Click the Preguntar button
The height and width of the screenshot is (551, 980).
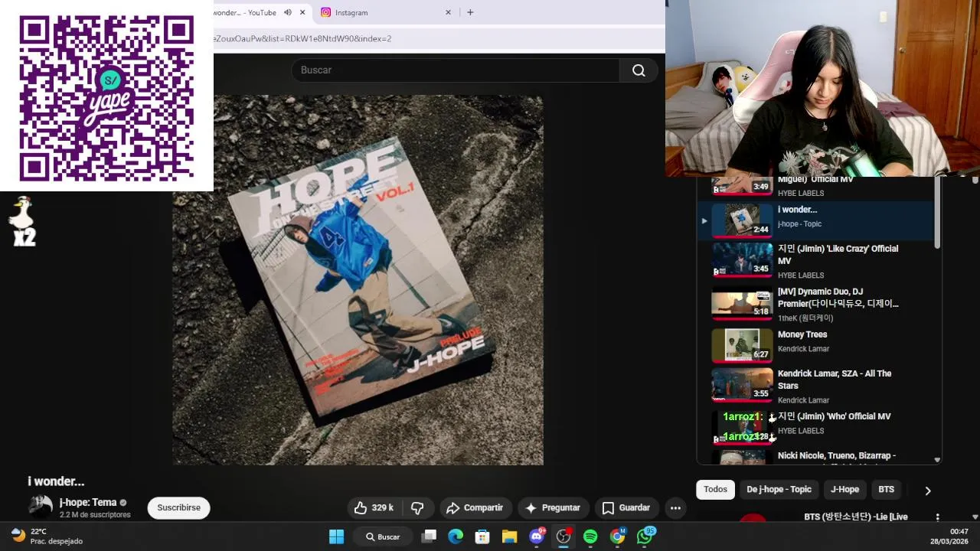[x=553, y=507]
